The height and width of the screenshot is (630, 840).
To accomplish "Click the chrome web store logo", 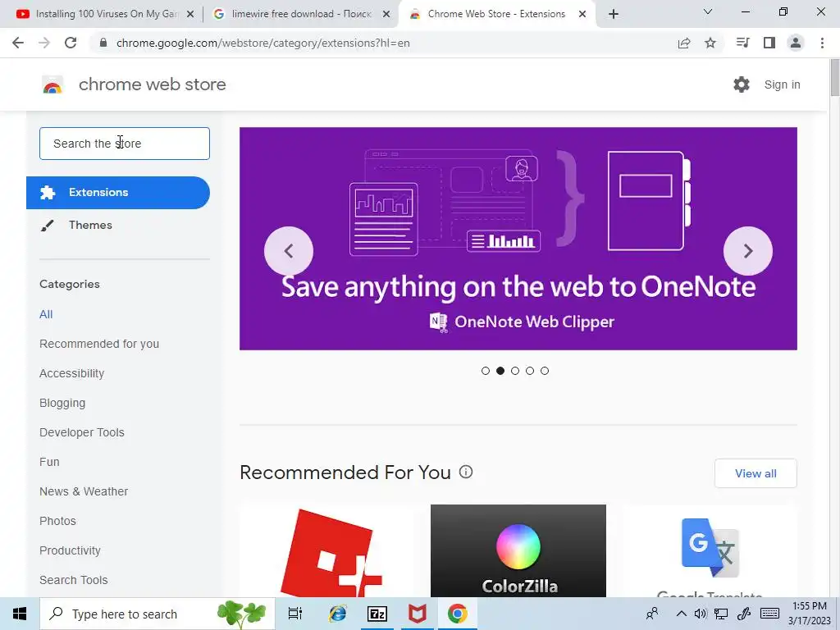I will [x=52, y=84].
